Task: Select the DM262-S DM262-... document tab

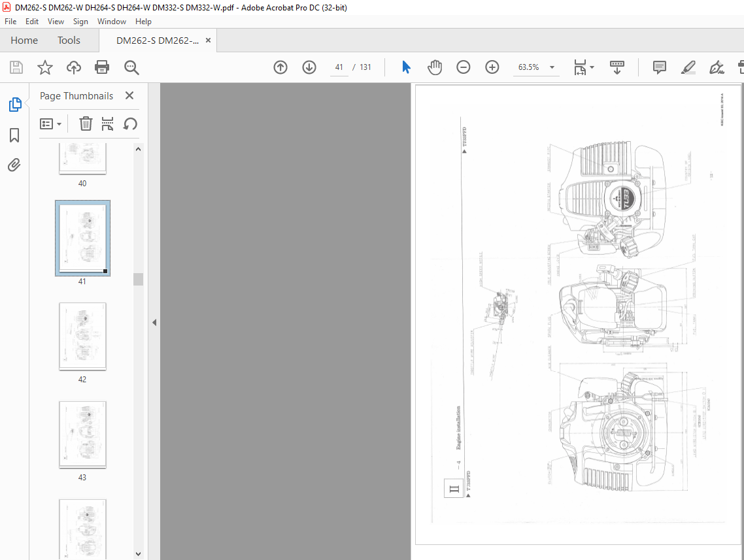Action: coord(158,41)
